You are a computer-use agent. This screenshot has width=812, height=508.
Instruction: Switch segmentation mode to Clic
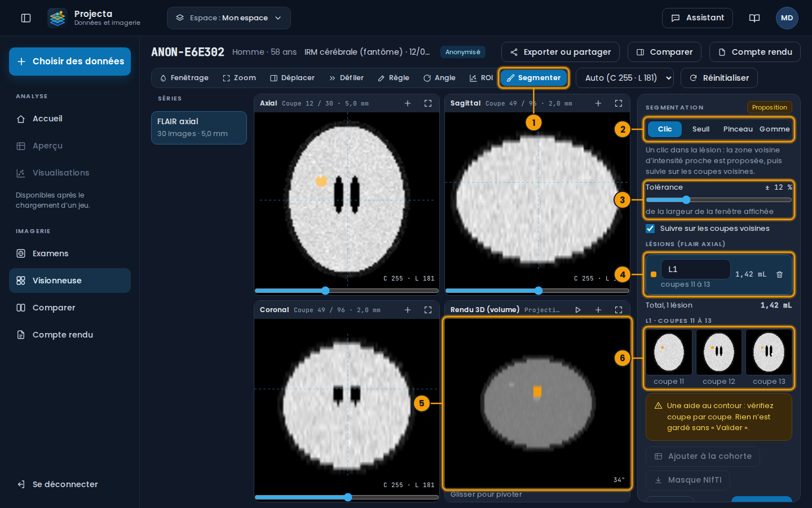coord(665,129)
